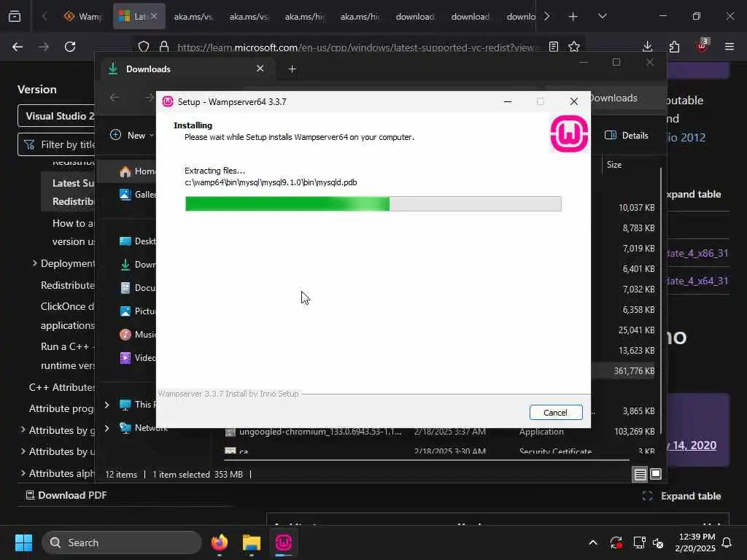Click the upper Expand table button
This screenshot has height=560, width=747.
694,194
